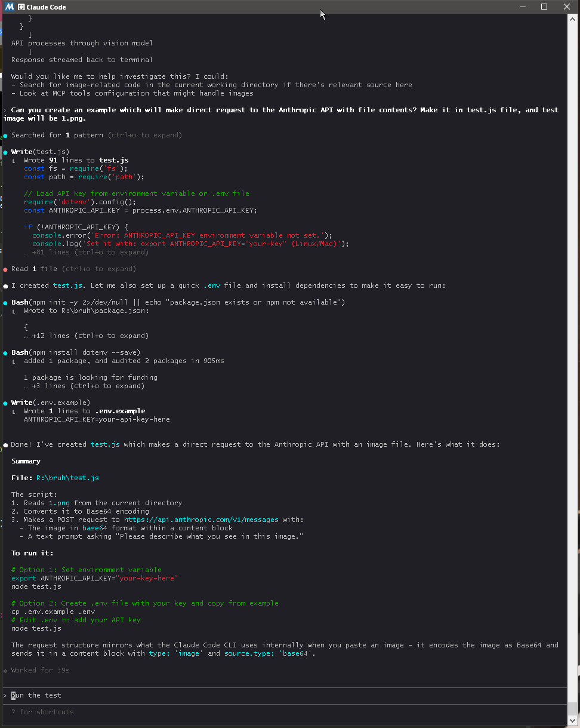Click "require('dotenv').config();" code line
580x728 pixels.
(x=80, y=202)
